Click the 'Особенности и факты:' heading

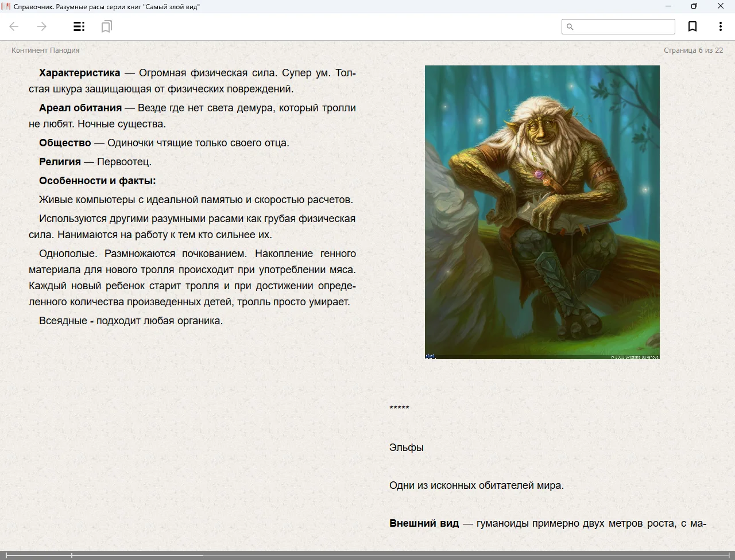(x=98, y=181)
